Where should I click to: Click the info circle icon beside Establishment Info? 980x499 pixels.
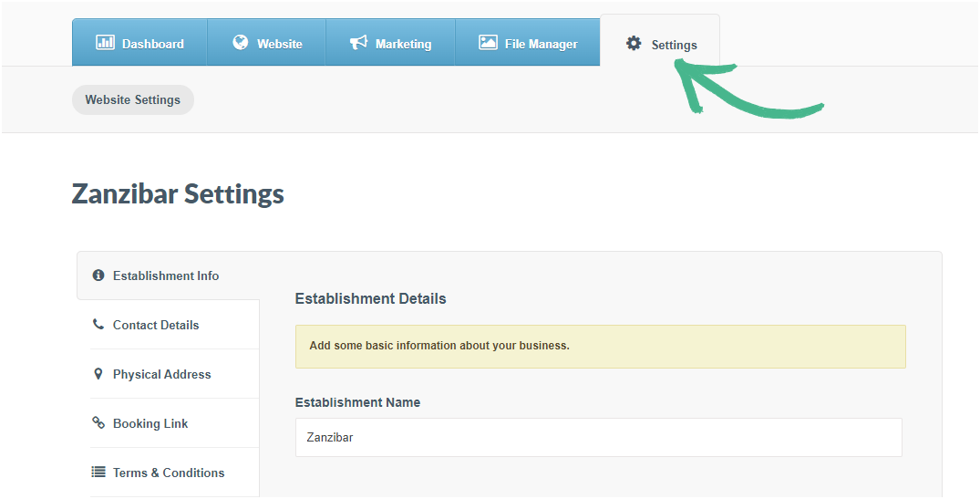click(98, 275)
